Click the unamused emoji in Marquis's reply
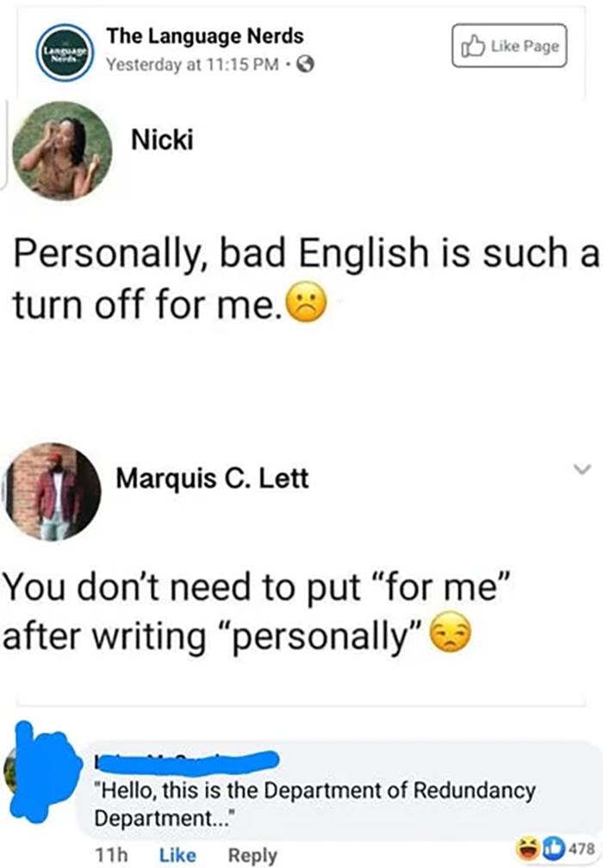 coord(451,632)
